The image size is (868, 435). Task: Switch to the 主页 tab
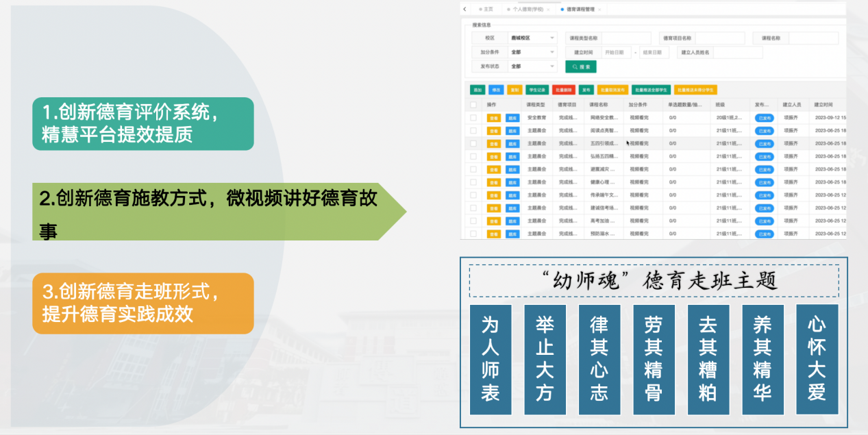(487, 10)
